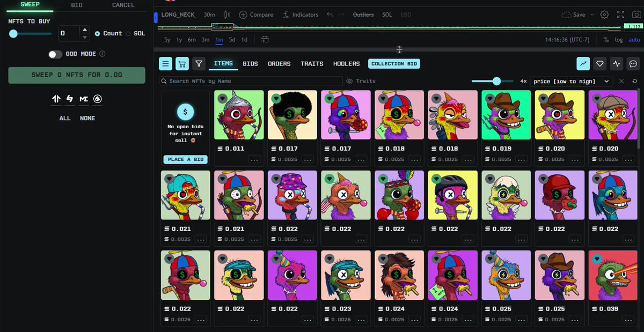Switch to the HODLERS tab

tap(347, 64)
